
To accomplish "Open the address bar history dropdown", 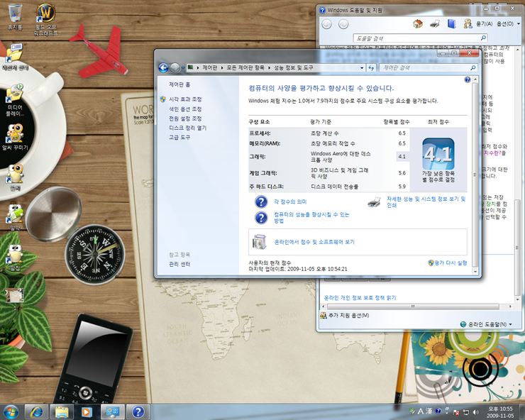I will [362, 68].
